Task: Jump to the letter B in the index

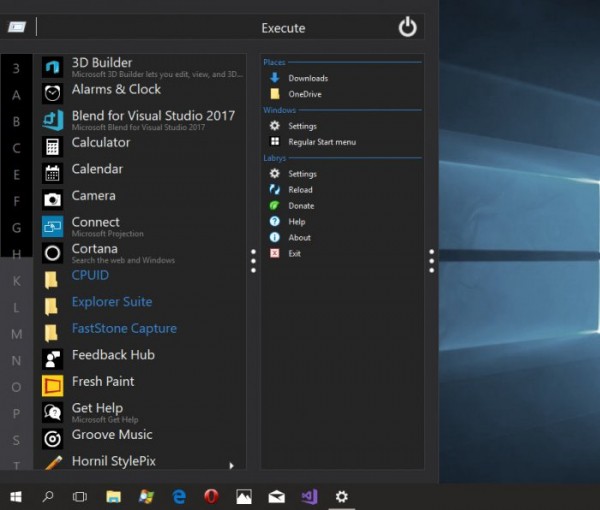Action: tap(16, 122)
